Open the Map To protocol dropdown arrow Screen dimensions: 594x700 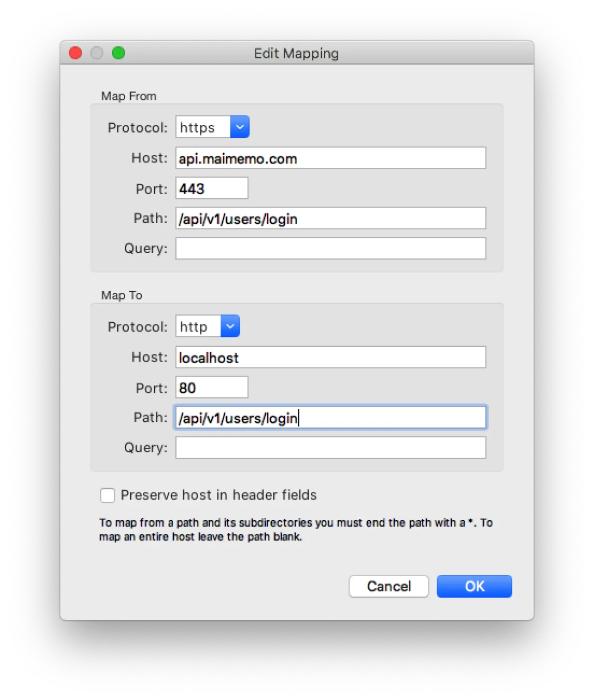[x=230, y=326]
